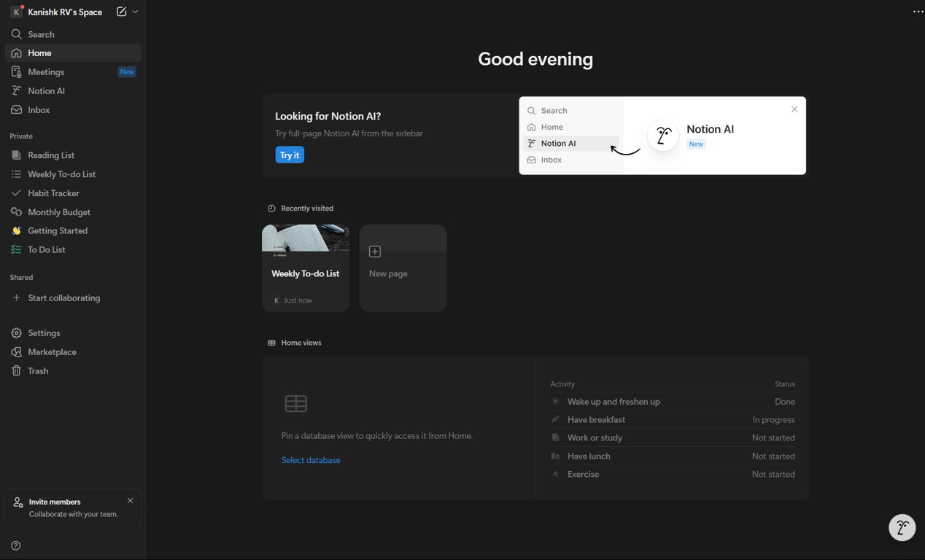
Task: Open Meetings in the sidebar
Action: [73, 72]
